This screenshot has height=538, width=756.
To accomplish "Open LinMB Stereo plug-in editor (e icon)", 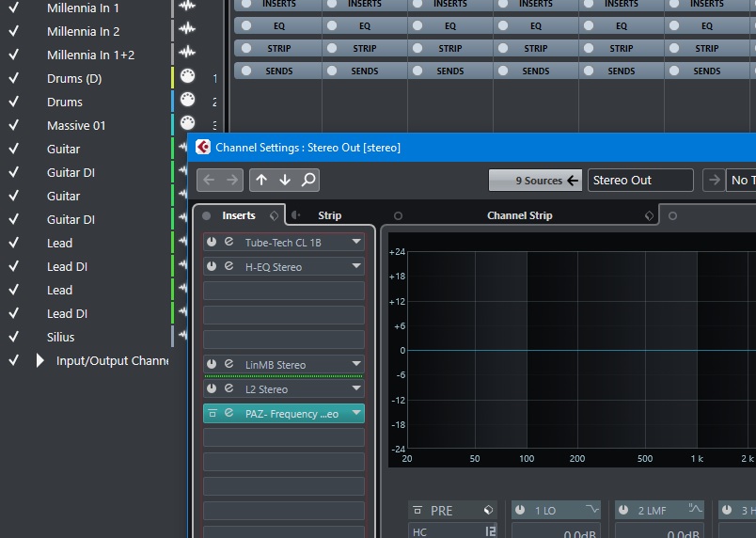I will [229, 364].
